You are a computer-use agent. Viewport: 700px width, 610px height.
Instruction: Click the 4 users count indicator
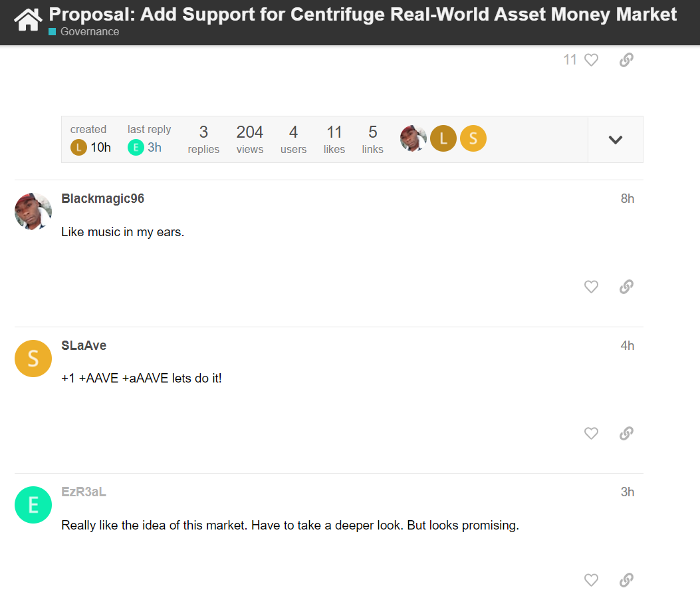(293, 138)
